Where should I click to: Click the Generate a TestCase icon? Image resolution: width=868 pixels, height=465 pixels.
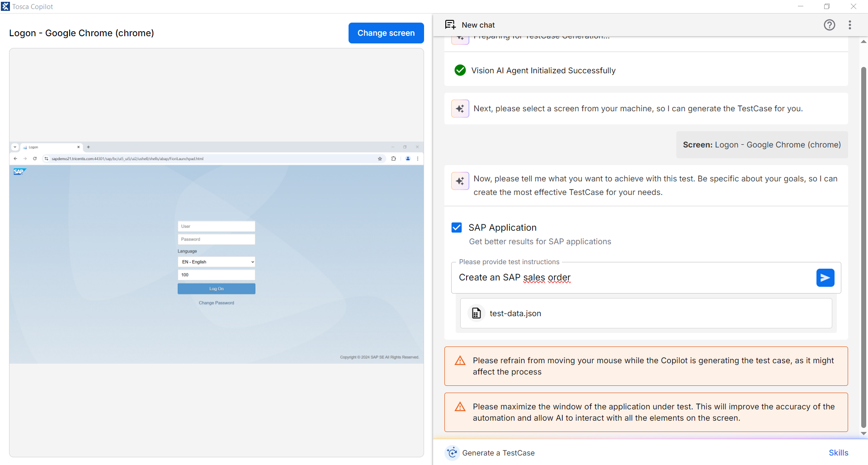(x=452, y=453)
